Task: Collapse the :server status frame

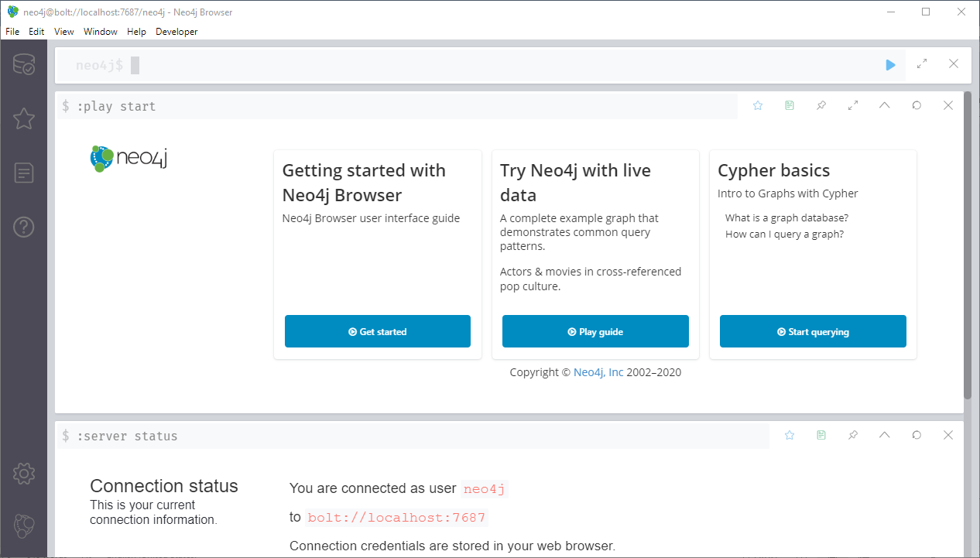Action: tap(885, 435)
